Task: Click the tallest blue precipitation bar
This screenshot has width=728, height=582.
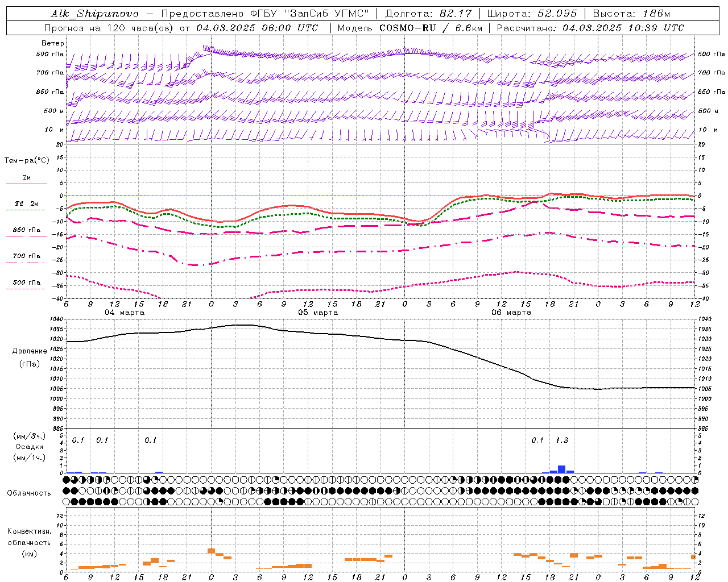Action: click(x=562, y=469)
